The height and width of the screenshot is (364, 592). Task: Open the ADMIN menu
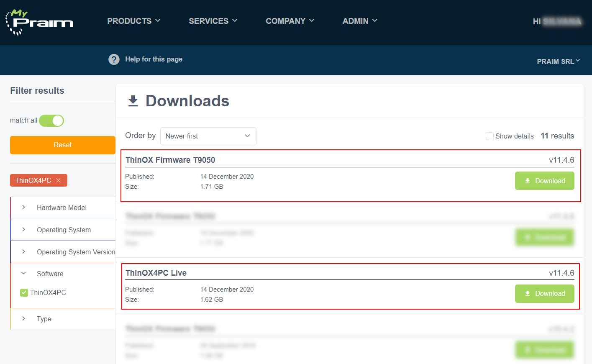pyautogui.click(x=360, y=21)
